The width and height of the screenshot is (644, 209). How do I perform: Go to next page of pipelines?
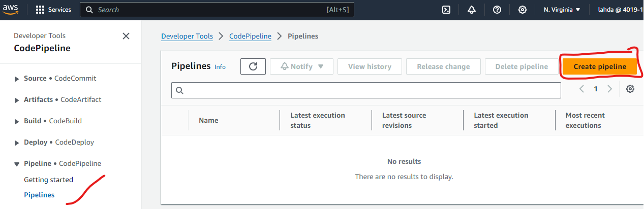[x=609, y=89]
